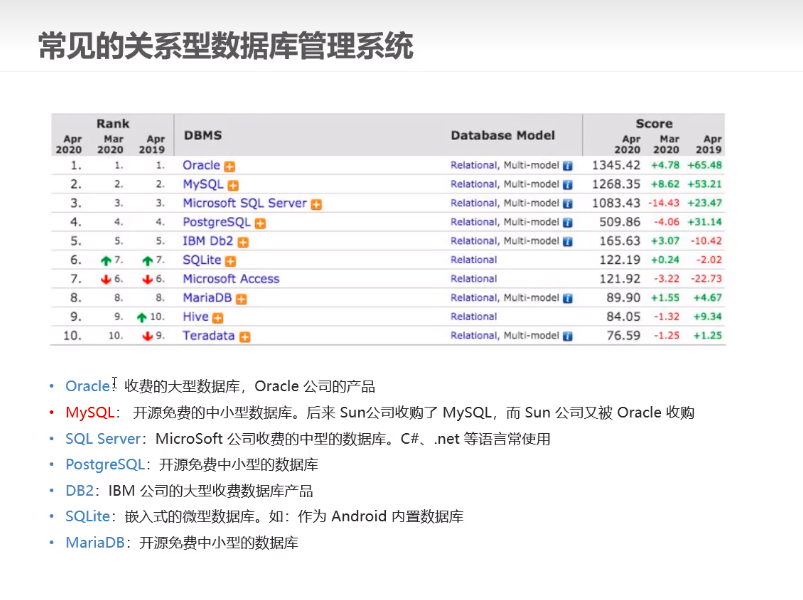Click the red down arrow in Teradata row
This screenshot has height=600, width=803.
coord(147,336)
